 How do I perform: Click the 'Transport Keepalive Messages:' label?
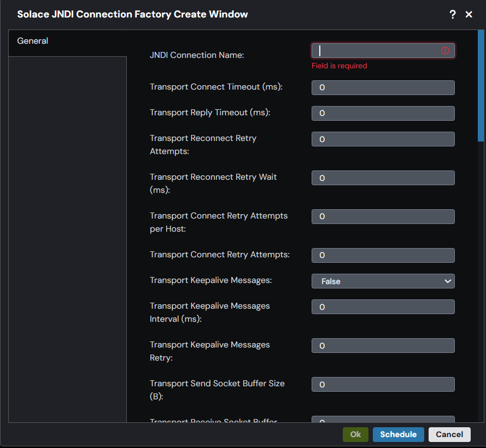[211, 280]
